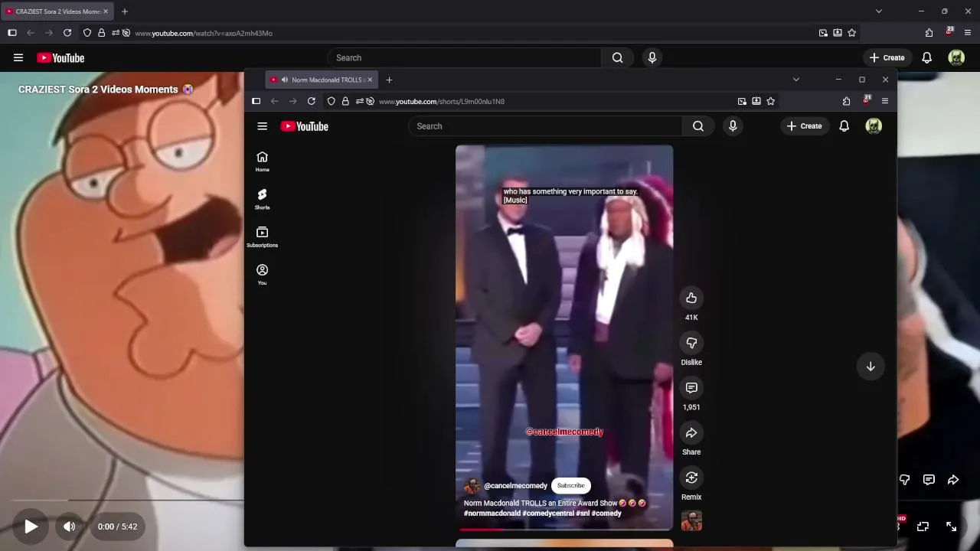The height and width of the screenshot is (551, 980).
Task: Enter fullscreen on background video
Action: pyautogui.click(x=951, y=527)
